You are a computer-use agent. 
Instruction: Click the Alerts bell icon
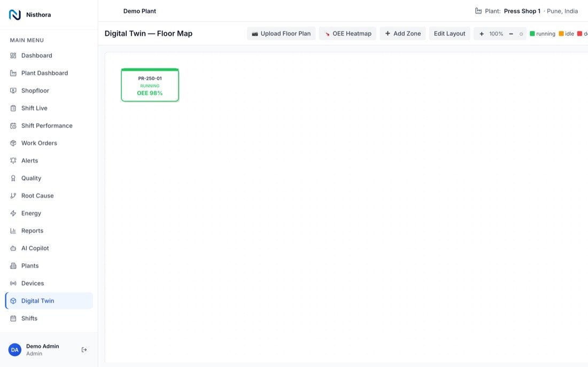[x=13, y=161]
